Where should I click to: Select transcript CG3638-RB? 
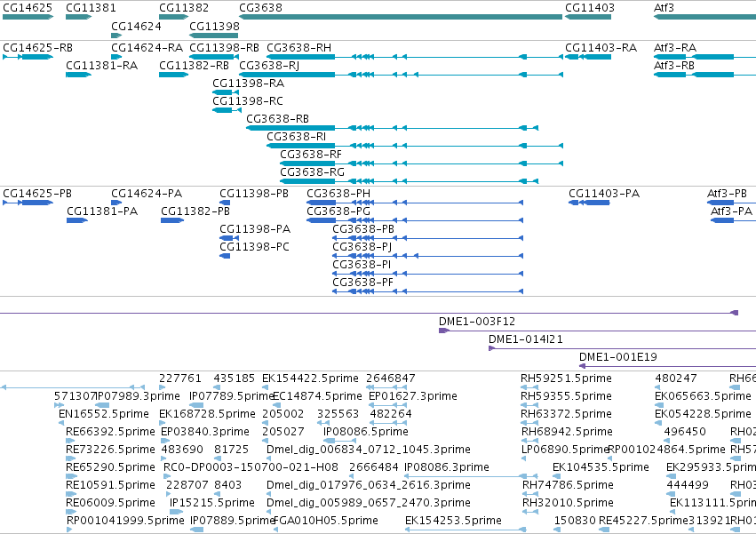pos(392,128)
